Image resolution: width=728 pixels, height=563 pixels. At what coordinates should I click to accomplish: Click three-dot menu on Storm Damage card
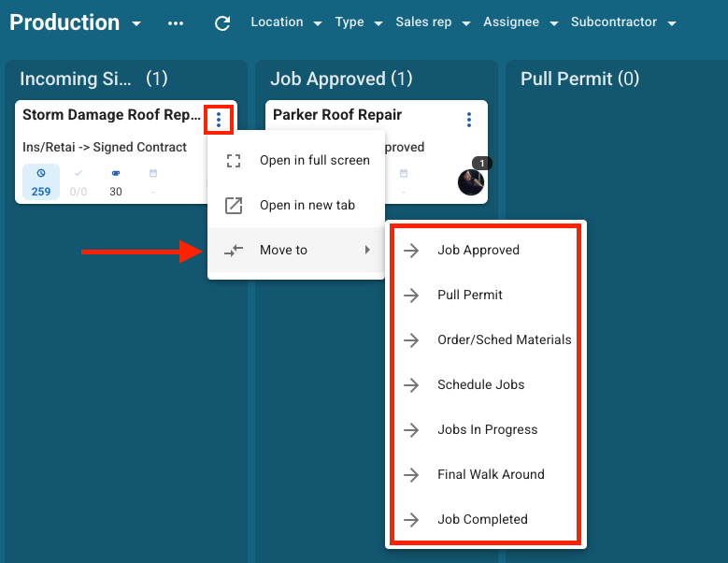(x=218, y=120)
